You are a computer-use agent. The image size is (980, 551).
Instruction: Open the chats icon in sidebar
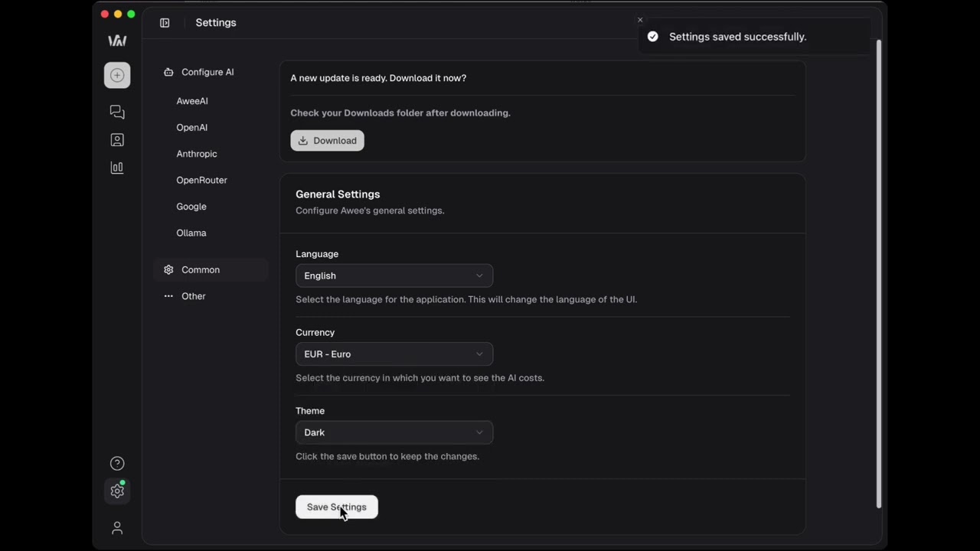click(x=117, y=112)
